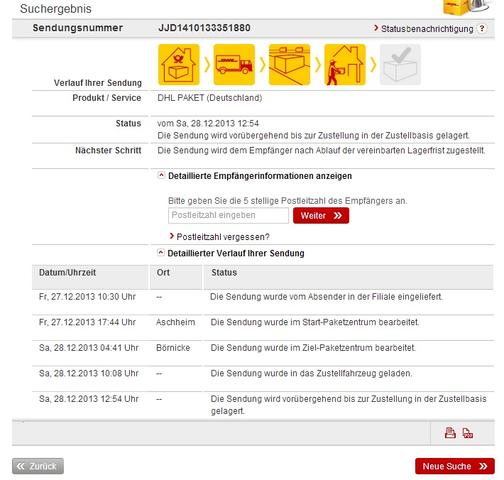Collapse Detaillierte Empfängerinformationen anzeigen section
This screenshot has height=480, width=504.
point(161,175)
